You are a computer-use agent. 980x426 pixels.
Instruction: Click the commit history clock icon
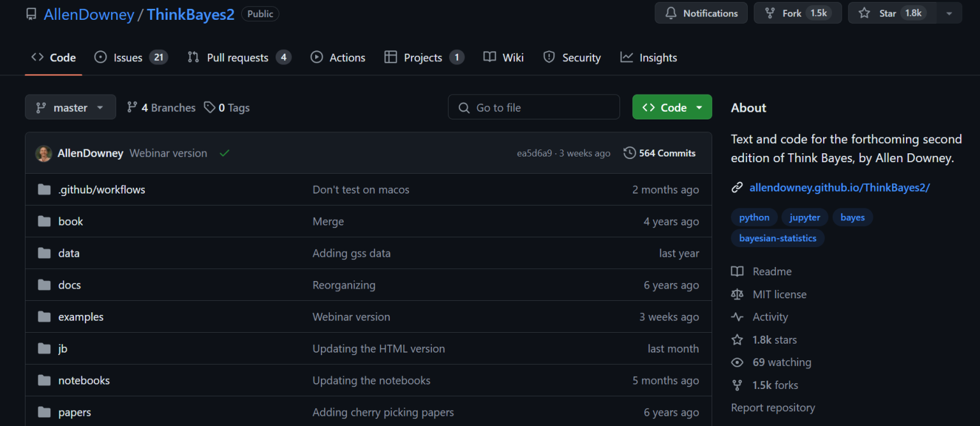tap(629, 153)
